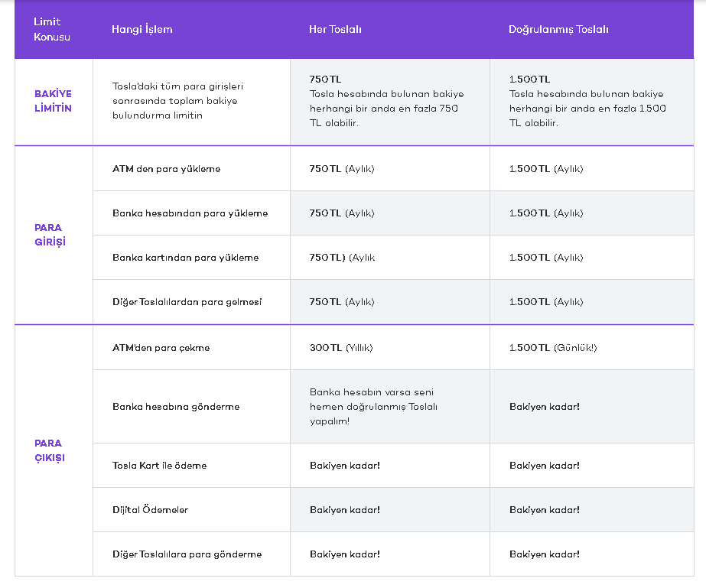Screen dimensions: 706x588
Task: Click Her Toslalı 'Bakiyen kadar!' in Tosla Kart row
Action: click(x=345, y=466)
